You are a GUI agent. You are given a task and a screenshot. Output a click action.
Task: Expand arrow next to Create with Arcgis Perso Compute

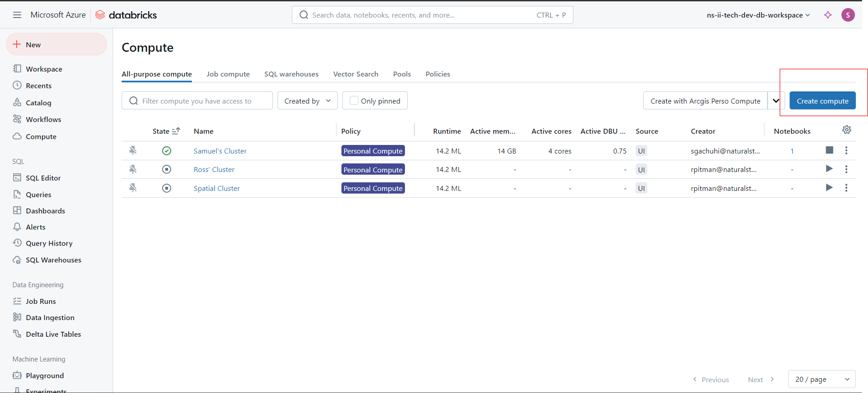click(x=776, y=101)
